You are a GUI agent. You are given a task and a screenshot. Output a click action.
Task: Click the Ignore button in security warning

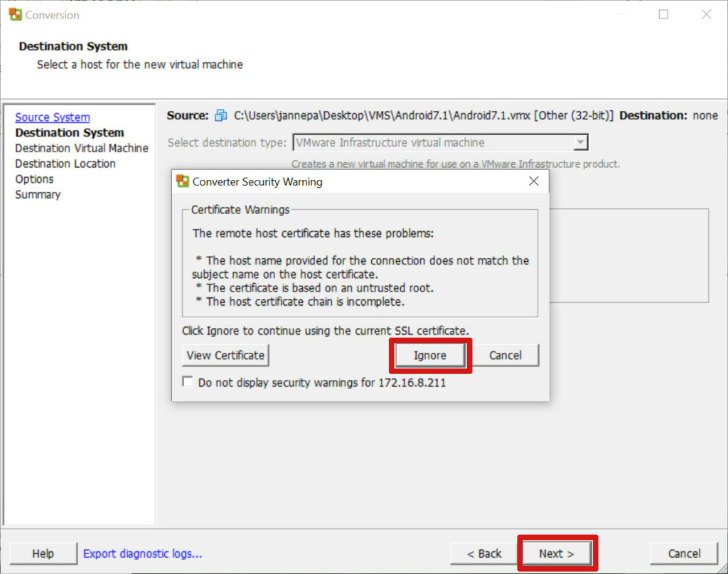(x=430, y=355)
